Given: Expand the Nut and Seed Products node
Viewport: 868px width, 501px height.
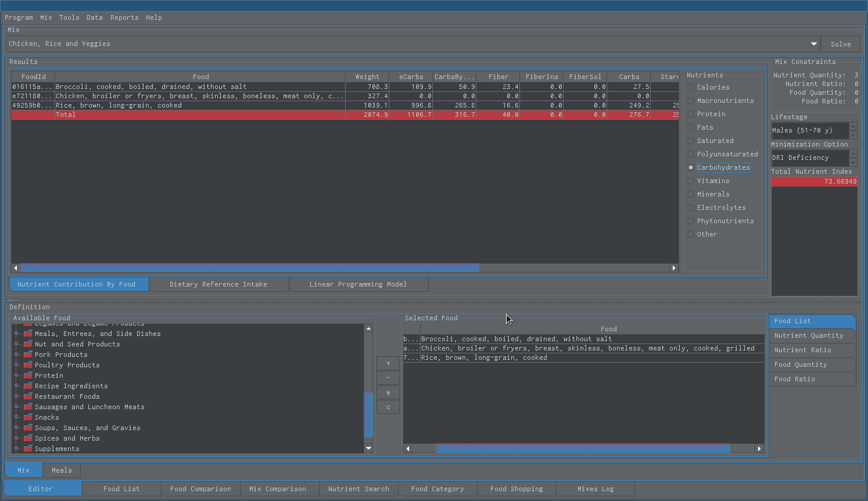Looking at the screenshot, I should 17,344.
